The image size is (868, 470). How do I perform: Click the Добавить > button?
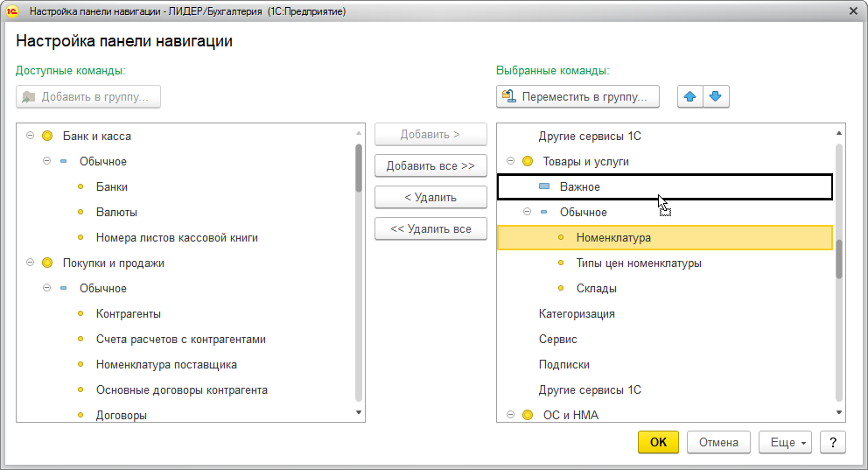click(x=430, y=135)
